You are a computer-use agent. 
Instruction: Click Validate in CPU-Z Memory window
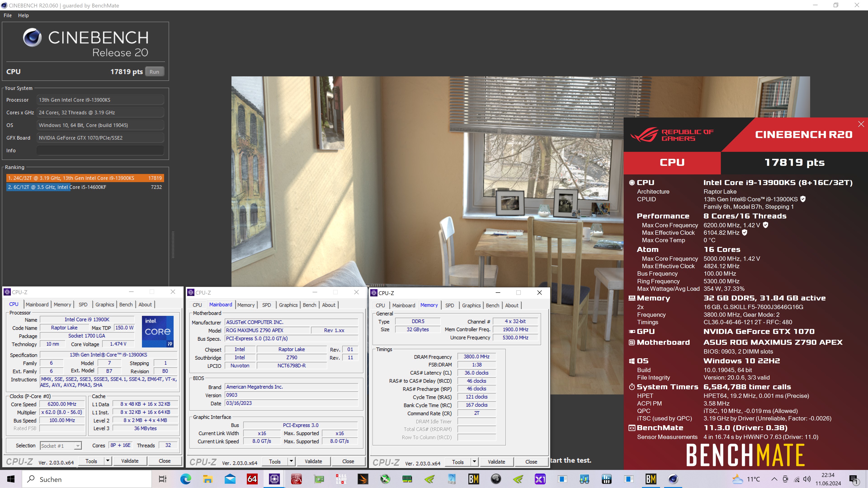tap(496, 462)
